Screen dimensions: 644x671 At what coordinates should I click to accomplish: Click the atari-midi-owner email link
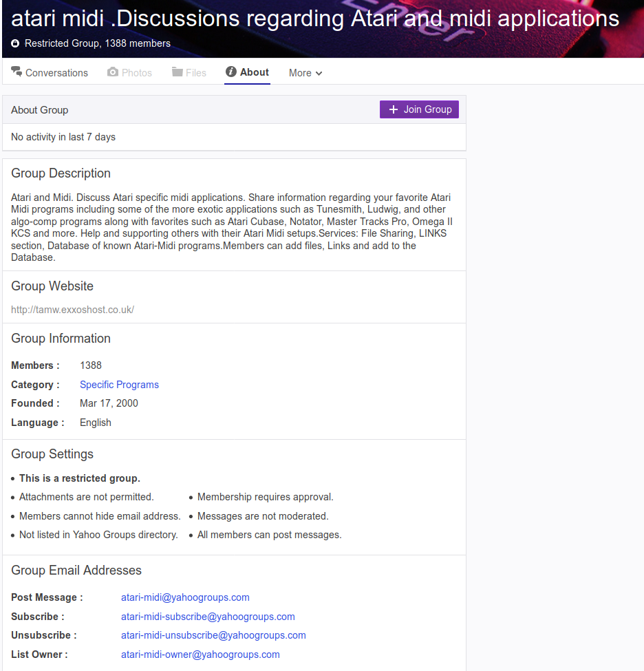tap(200, 654)
